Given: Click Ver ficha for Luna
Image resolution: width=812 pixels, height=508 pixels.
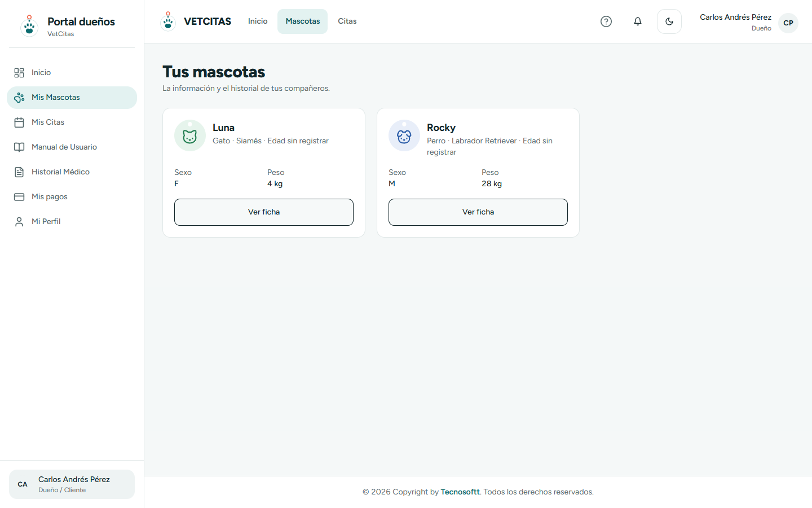Looking at the screenshot, I should tap(264, 212).
